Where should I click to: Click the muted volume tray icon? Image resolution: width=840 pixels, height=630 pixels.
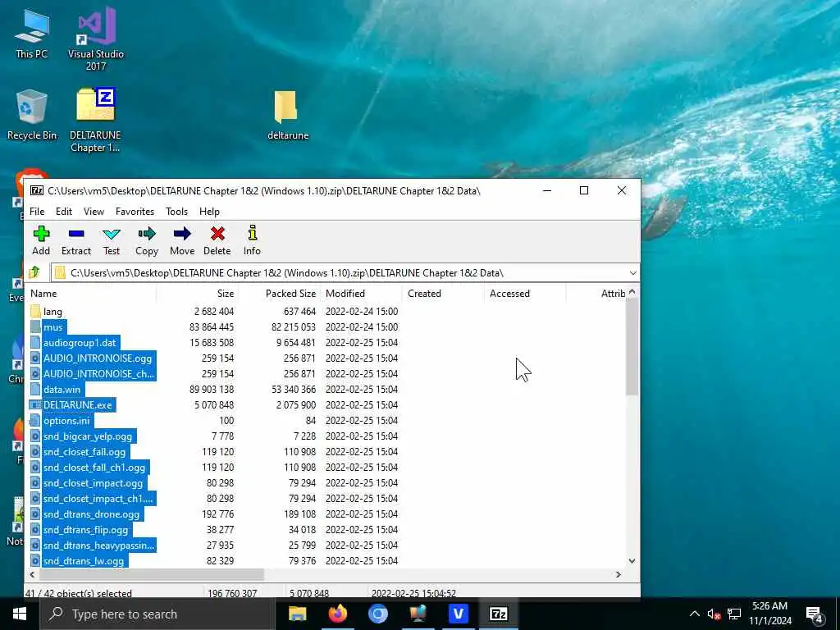coord(714,614)
